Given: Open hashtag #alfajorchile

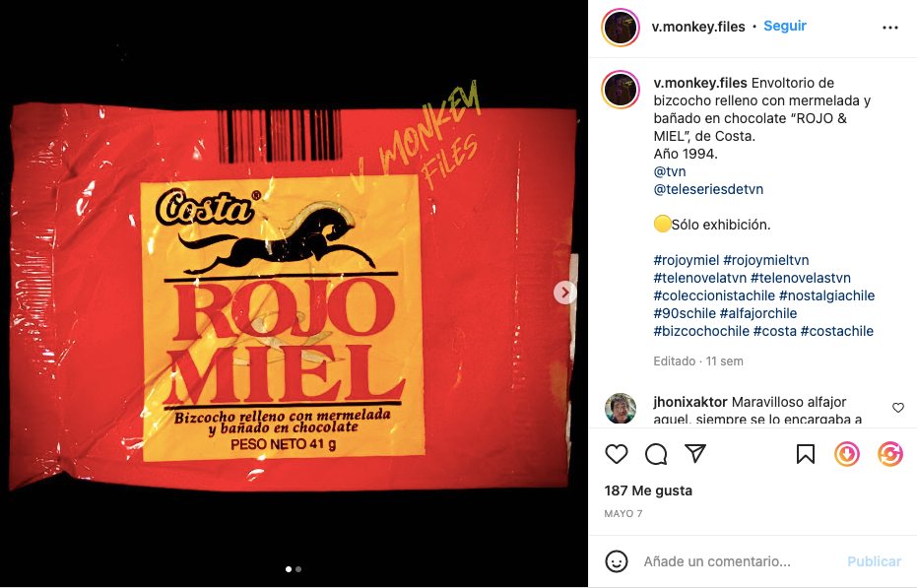Looking at the screenshot, I should click(758, 313).
